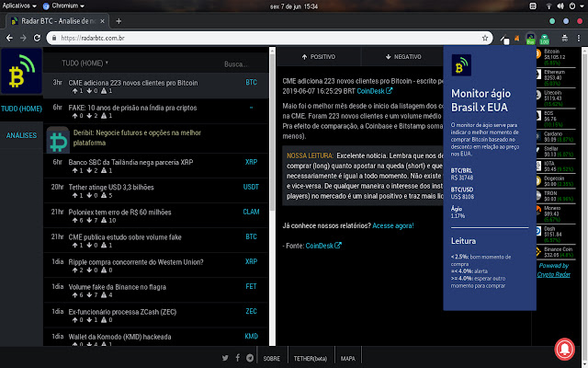This screenshot has width=588, height=368.
Task: Open the SOBRE footer item
Action: coord(272,359)
